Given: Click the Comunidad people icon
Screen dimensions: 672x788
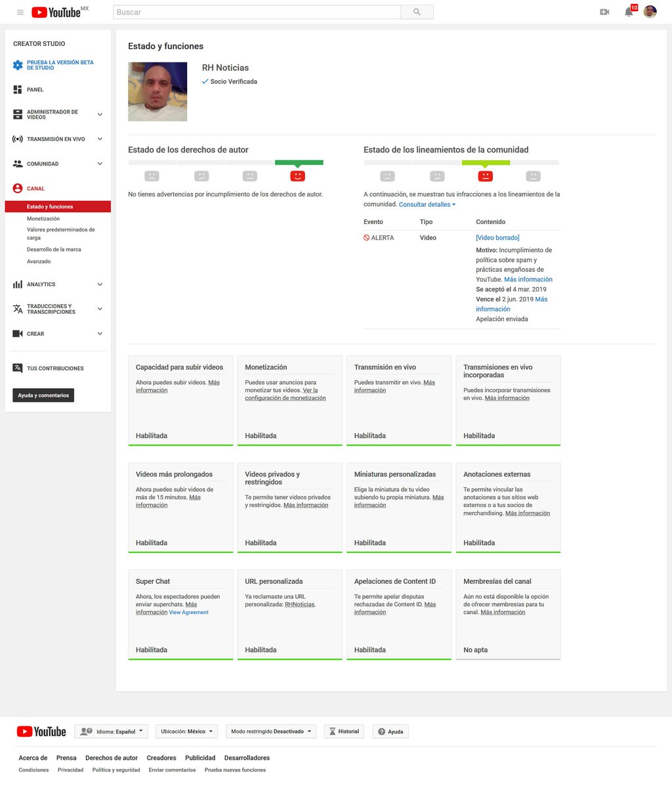Looking at the screenshot, I should (x=18, y=164).
